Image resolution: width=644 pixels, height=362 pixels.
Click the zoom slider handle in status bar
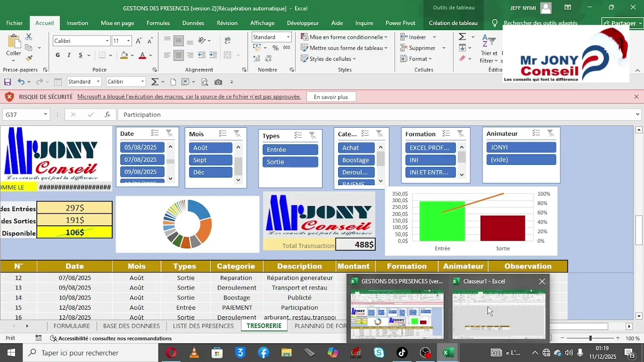(x=590, y=338)
